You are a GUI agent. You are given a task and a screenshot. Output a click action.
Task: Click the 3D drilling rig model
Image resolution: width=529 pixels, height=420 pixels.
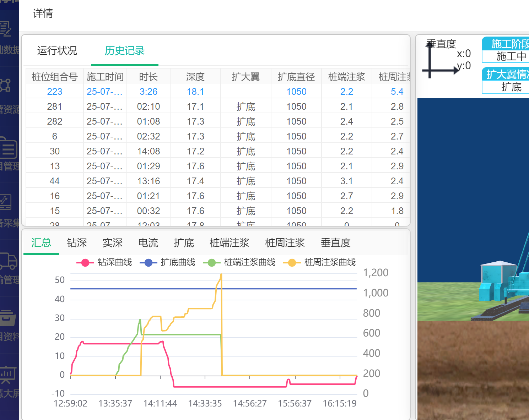tap(504, 284)
